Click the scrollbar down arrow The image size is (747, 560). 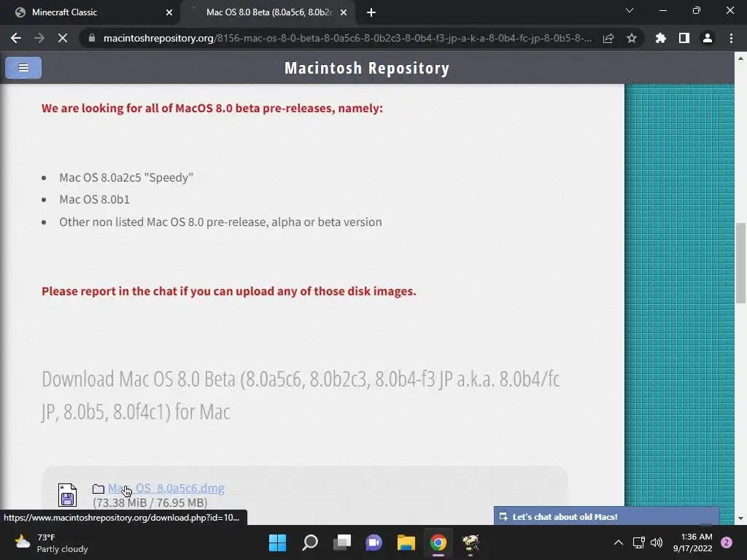(740, 518)
